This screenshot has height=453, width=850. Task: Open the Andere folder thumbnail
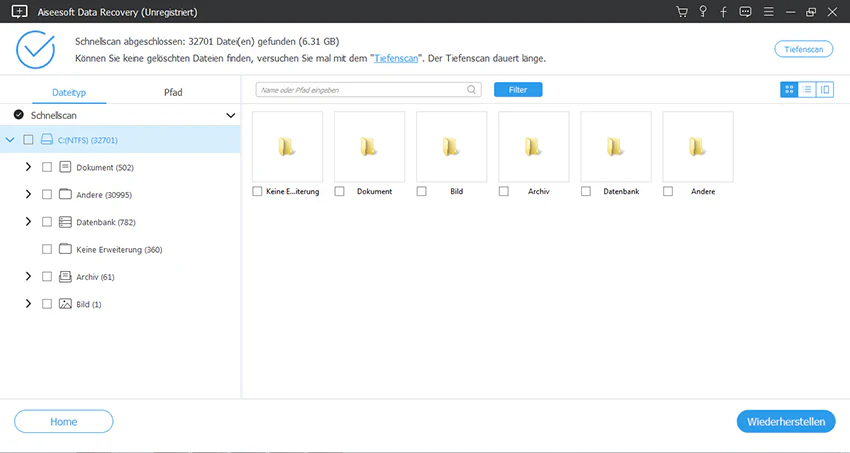(x=698, y=147)
